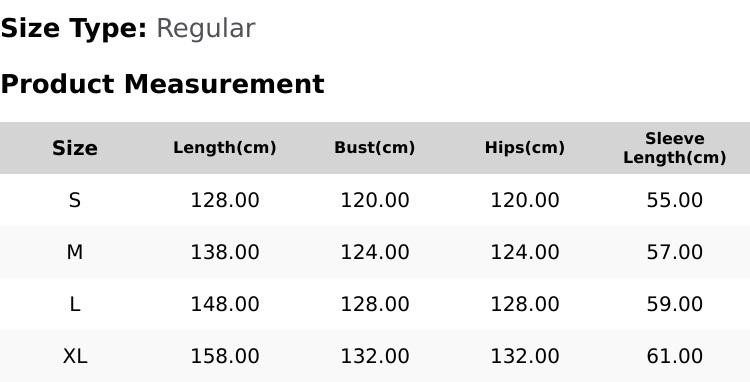Click the Product Measurement heading
Viewport: 750px width, 382px height.
pos(163,84)
